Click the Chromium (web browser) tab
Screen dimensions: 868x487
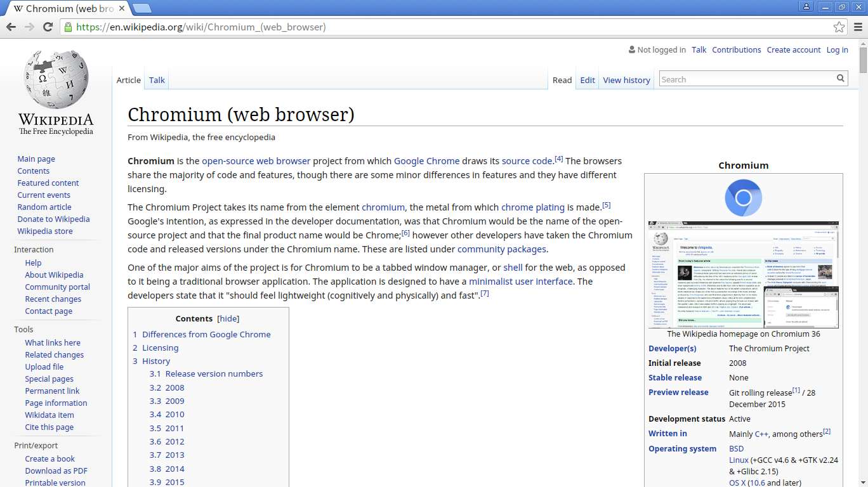click(x=67, y=9)
